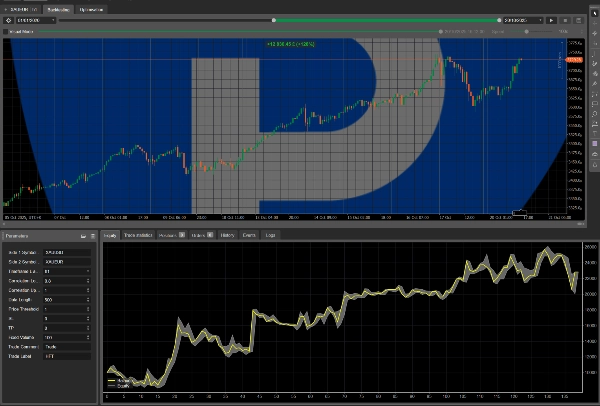This screenshot has height=406, width=600.
Task: Open the Timeframe dropdown showing H1
Action: click(67, 271)
